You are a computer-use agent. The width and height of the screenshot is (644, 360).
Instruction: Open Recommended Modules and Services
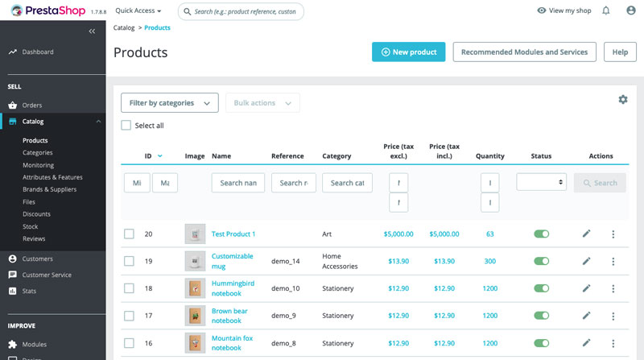tap(525, 52)
